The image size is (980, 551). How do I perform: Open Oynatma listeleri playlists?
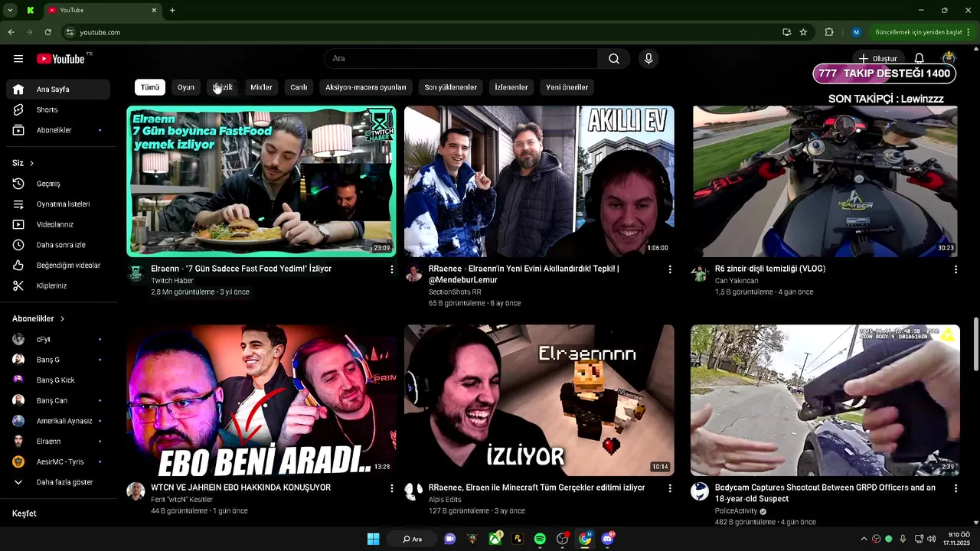tap(58, 204)
